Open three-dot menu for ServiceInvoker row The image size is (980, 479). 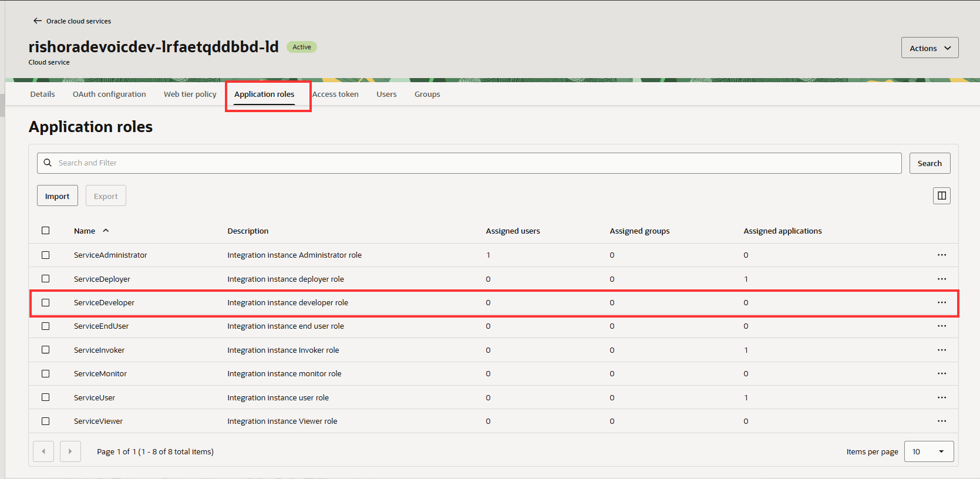tap(941, 350)
